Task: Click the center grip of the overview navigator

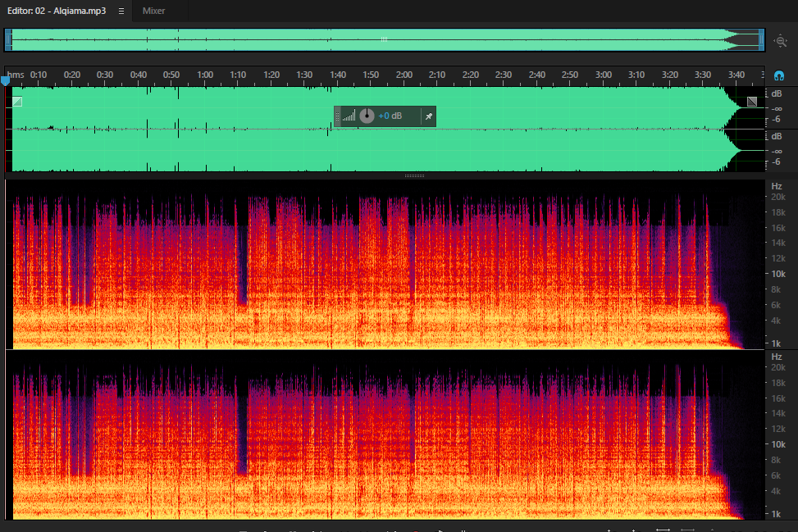Action: (385, 39)
